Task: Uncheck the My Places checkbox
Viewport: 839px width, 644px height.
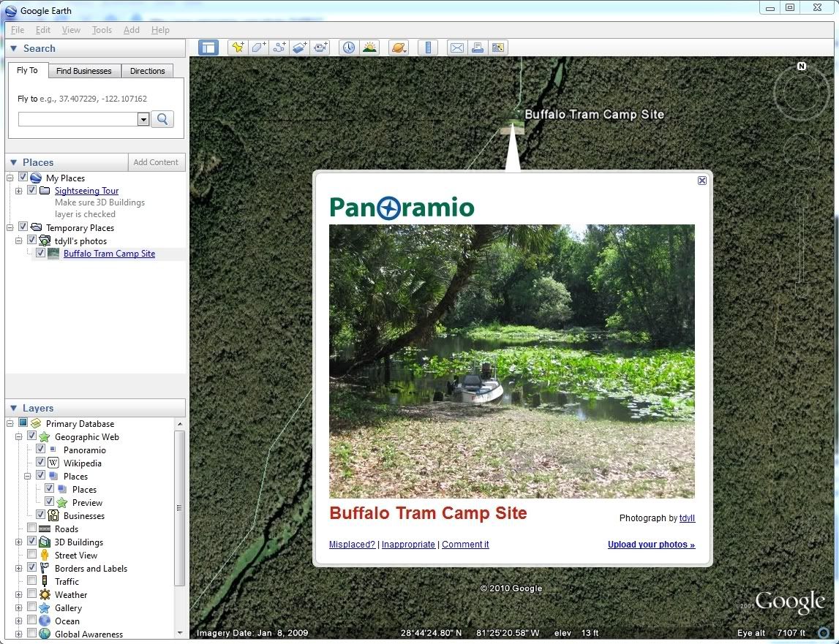Action: pyautogui.click(x=23, y=177)
